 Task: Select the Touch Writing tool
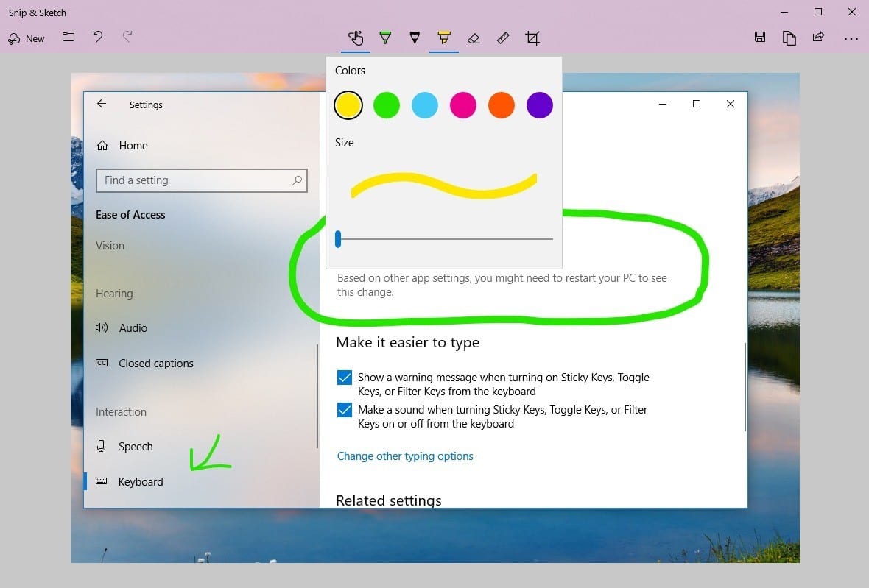(356, 38)
